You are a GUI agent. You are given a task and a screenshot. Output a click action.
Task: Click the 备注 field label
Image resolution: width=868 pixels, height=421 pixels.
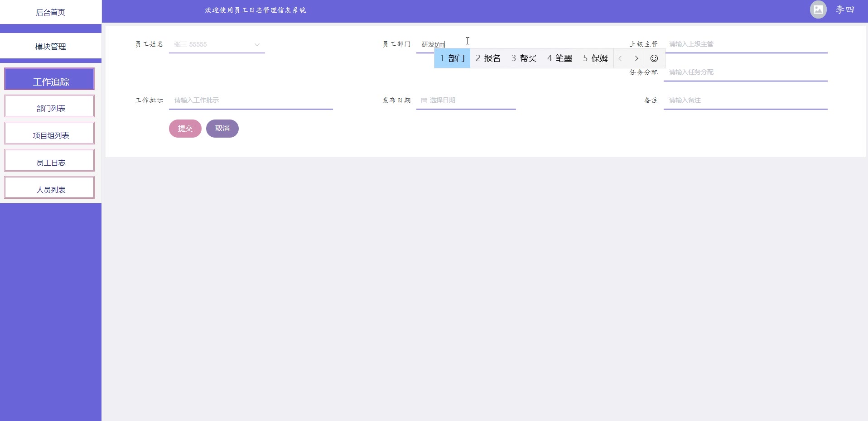(651, 100)
